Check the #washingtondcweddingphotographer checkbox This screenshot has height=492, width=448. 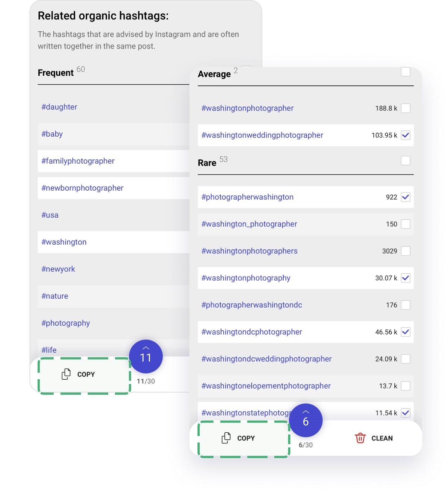tap(405, 359)
